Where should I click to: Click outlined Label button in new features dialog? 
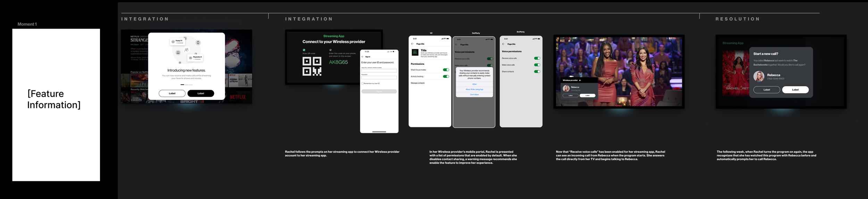click(x=172, y=93)
